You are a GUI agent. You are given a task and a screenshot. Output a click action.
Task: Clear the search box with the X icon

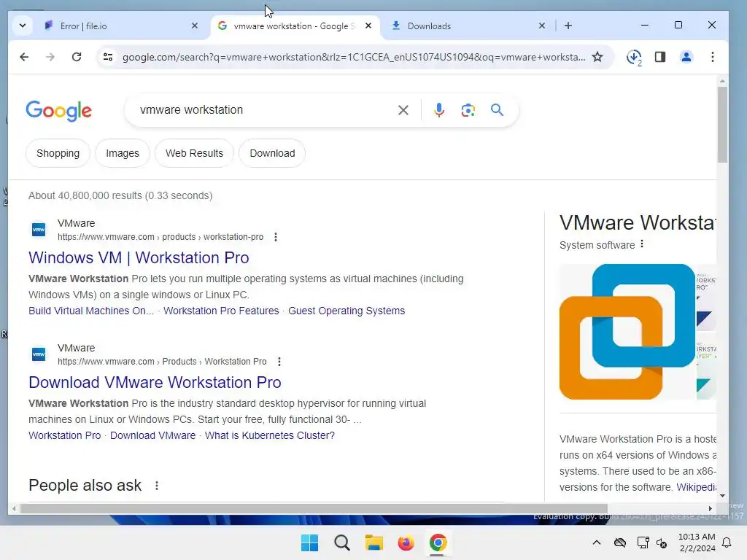click(x=403, y=110)
